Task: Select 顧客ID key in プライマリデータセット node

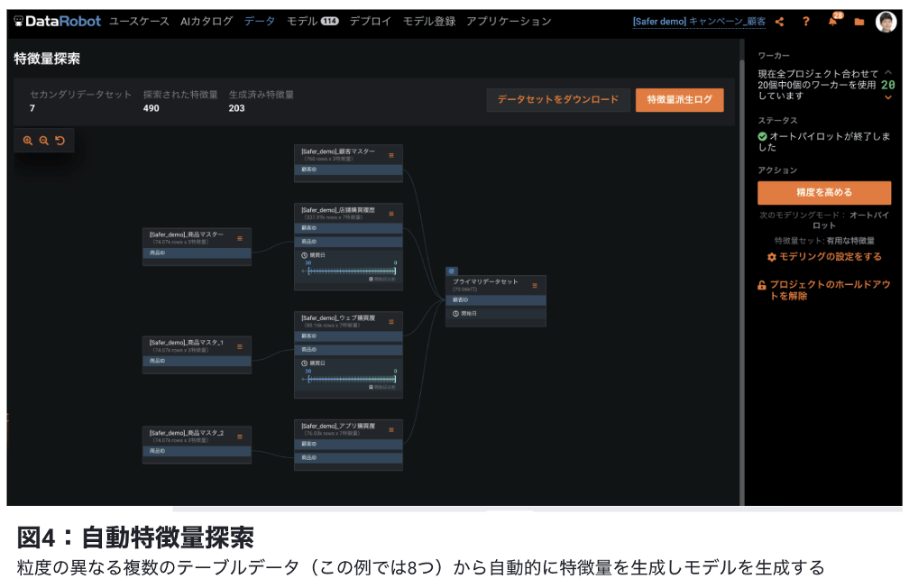Action: pos(496,300)
